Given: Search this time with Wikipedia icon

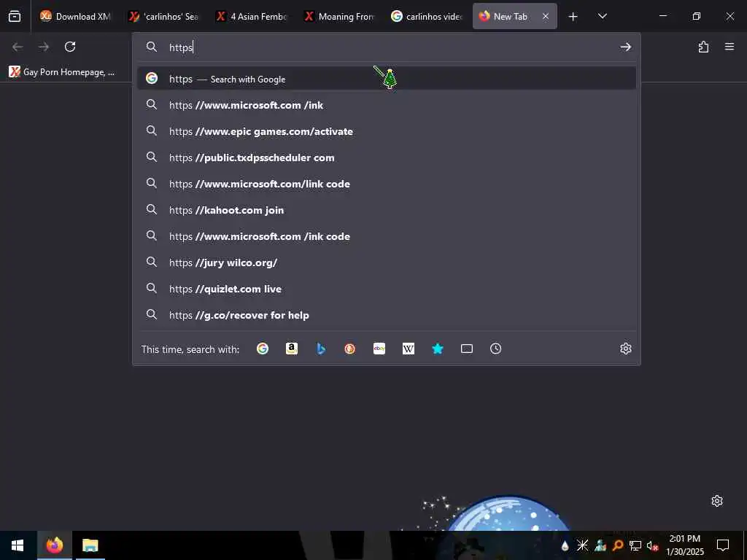Looking at the screenshot, I should pos(409,349).
